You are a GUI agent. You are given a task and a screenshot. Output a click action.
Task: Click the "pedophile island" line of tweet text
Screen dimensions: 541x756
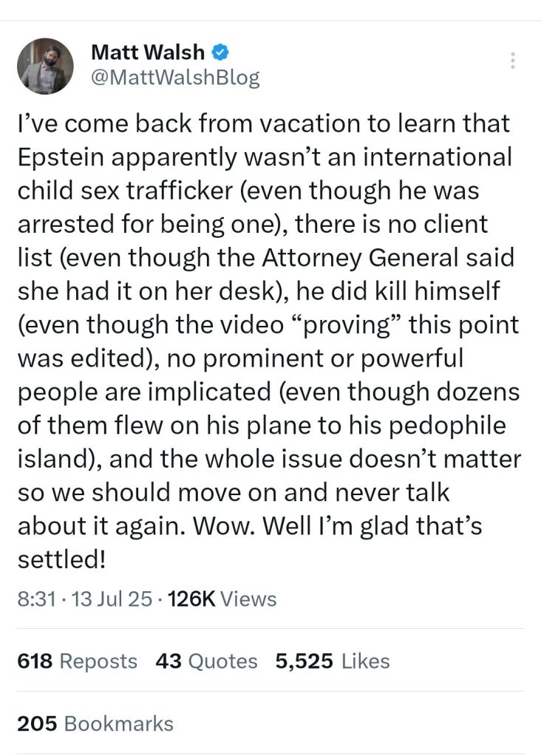point(263,427)
